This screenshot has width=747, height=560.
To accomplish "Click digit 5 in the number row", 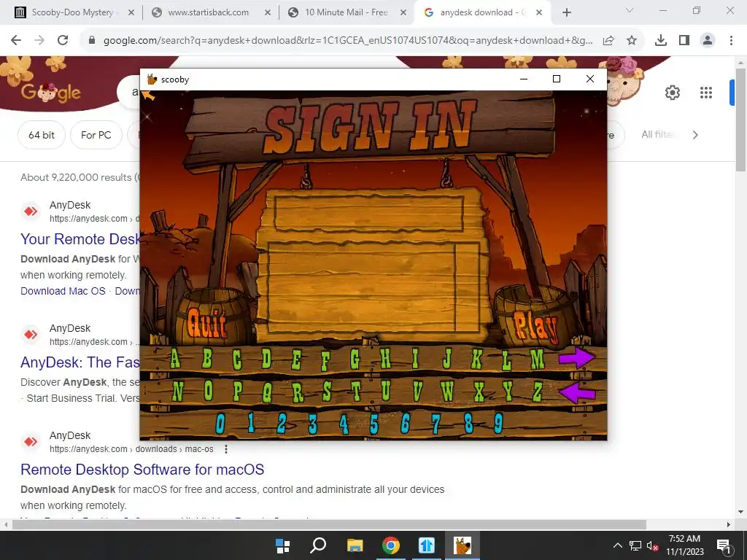I will (x=374, y=424).
